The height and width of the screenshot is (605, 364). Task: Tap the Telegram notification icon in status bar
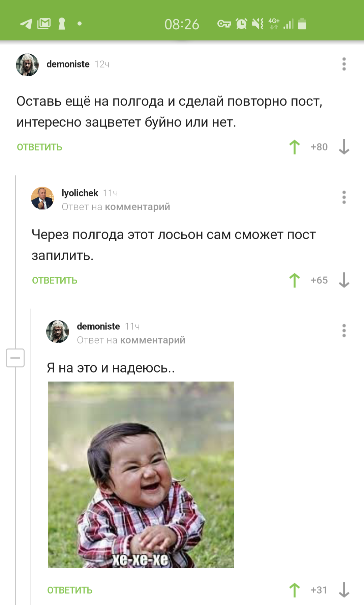point(26,24)
